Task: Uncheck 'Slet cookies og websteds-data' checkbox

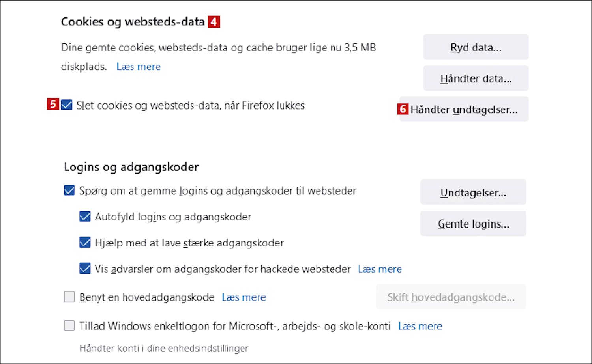Action: pos(67,105)
